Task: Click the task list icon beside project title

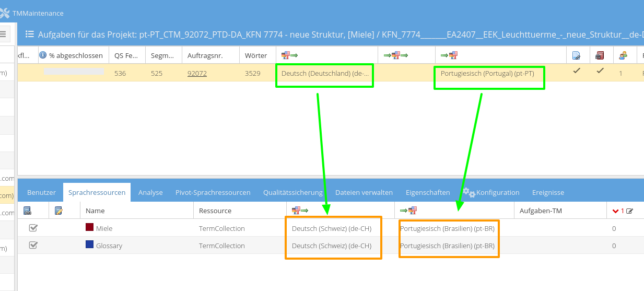Action: 29,34
